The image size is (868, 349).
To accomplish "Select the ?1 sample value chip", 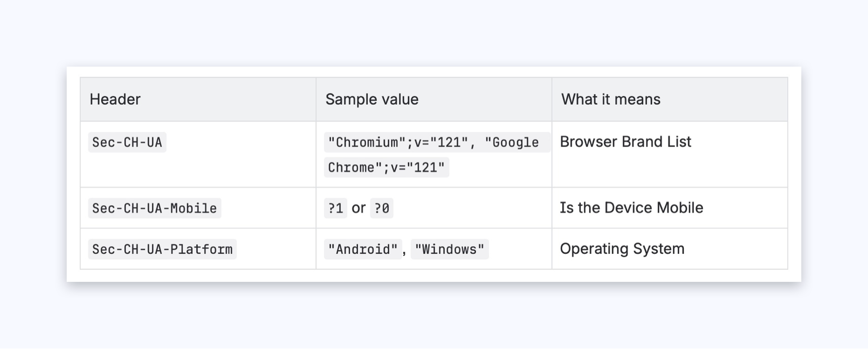I will coord(336,208).
